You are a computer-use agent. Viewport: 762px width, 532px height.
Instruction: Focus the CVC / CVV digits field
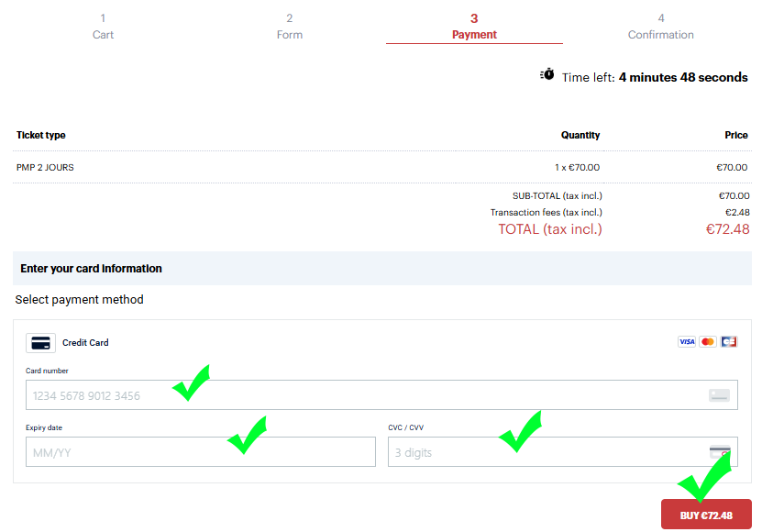563,452
